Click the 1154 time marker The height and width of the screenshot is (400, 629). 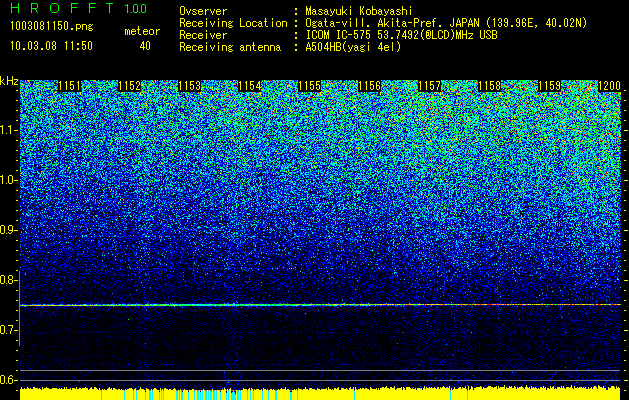[x=250, y=86]
